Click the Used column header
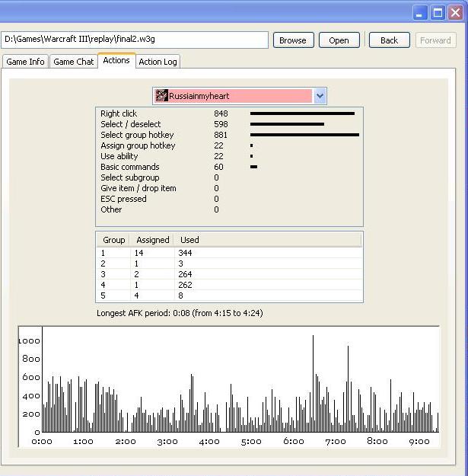This screenshot has width=468, height=476. (x=189, y=240)
